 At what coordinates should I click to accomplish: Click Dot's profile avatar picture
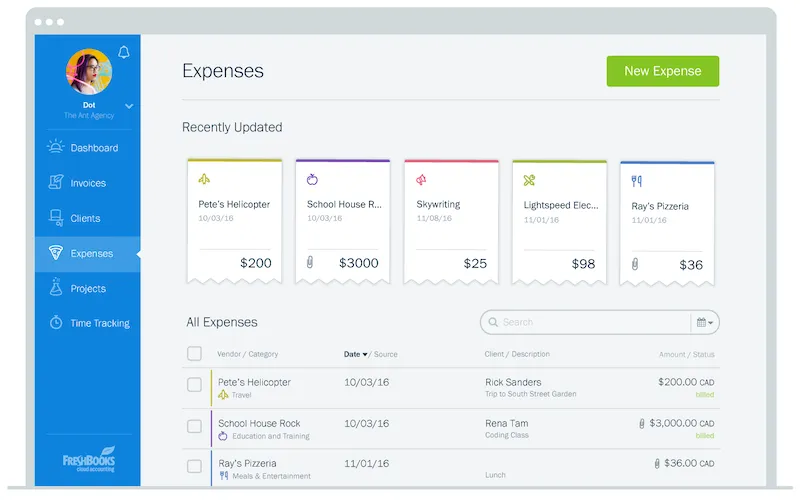coord(89,72)
